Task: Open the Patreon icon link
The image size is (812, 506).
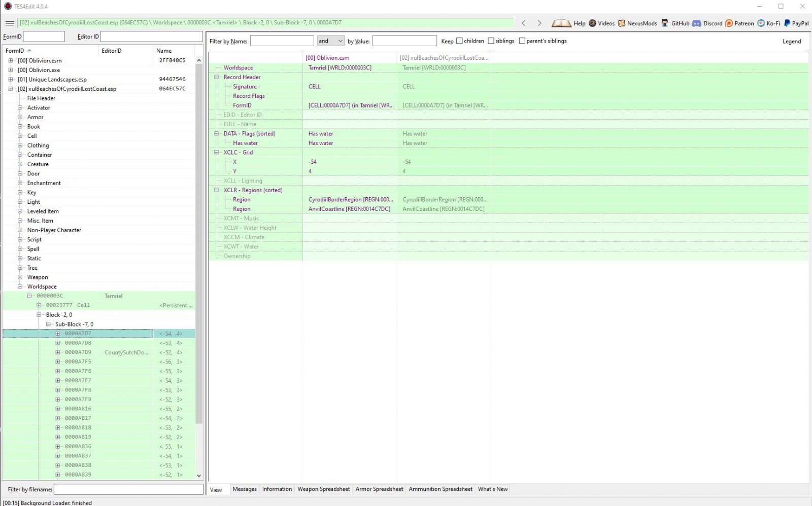Action: point(729,23)
